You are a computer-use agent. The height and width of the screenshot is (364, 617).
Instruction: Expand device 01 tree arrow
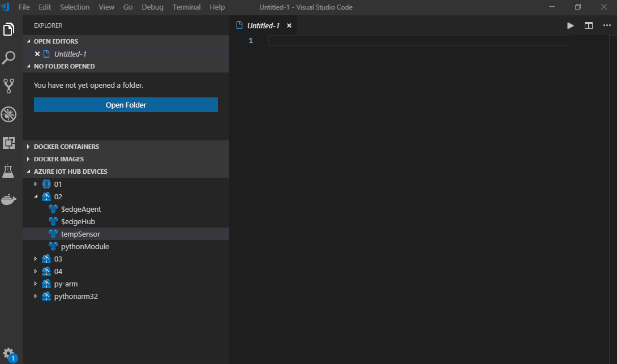point(36,184)
